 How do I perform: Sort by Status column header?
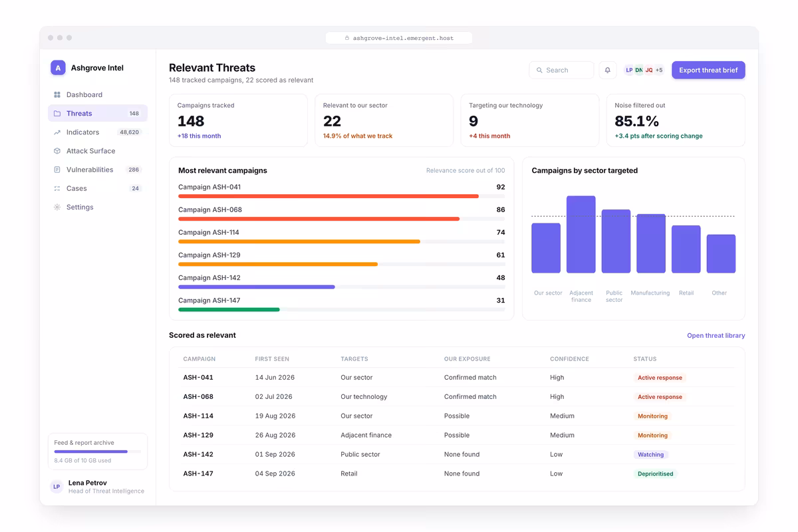click(645, 359)
